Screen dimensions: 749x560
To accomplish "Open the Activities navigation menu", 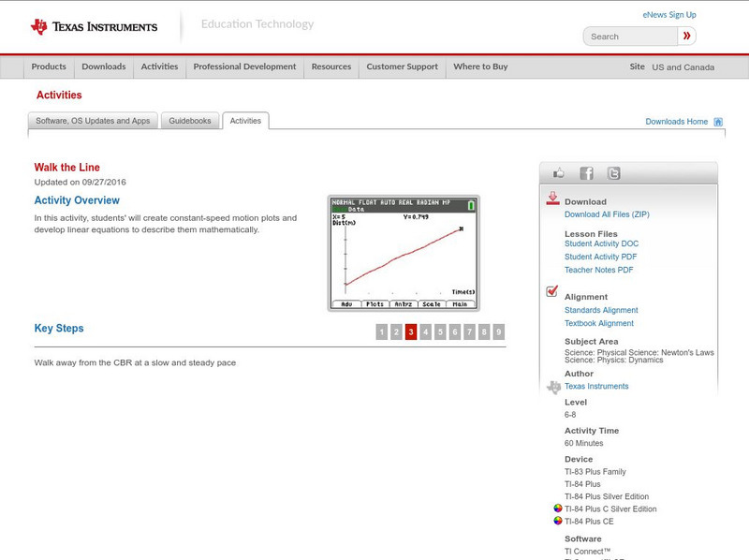I will coord(159,66).
